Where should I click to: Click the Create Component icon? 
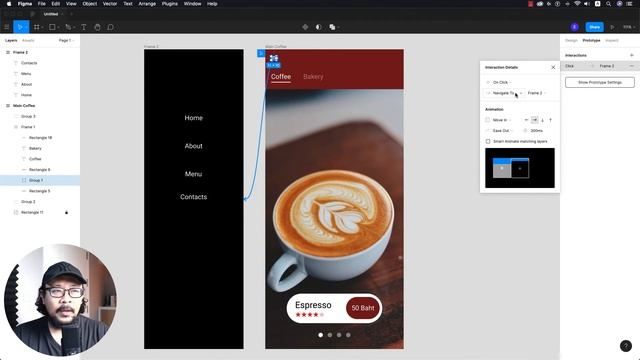(x=305, y=27)
